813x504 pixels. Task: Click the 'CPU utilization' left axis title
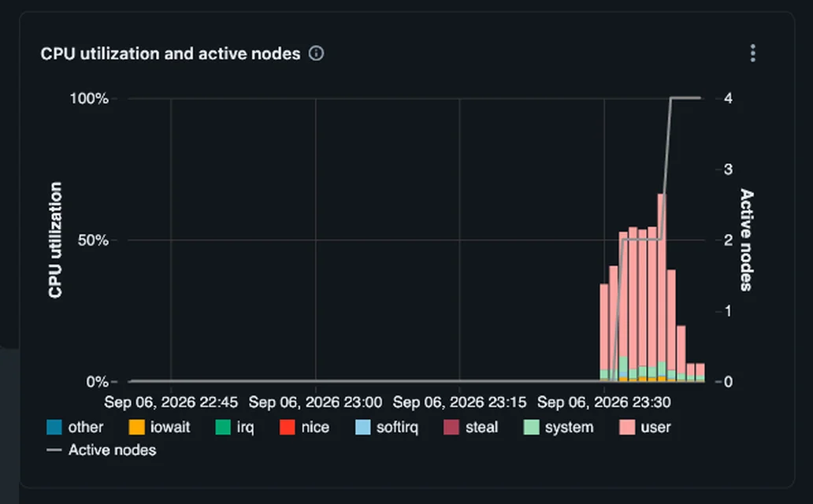pyautogui.click(x=55, y=240)
